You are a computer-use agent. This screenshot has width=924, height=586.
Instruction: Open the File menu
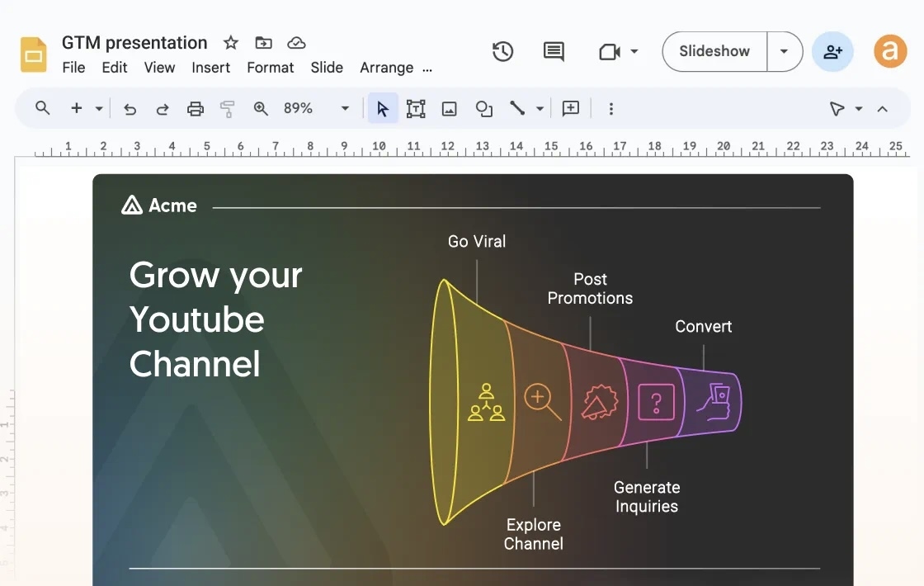[73, 68]
